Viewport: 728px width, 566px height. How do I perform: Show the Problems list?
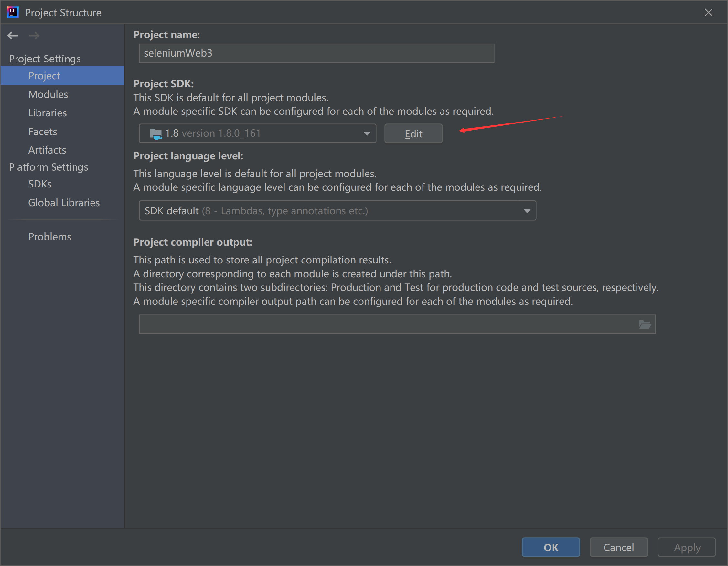[x=50, y=237]
